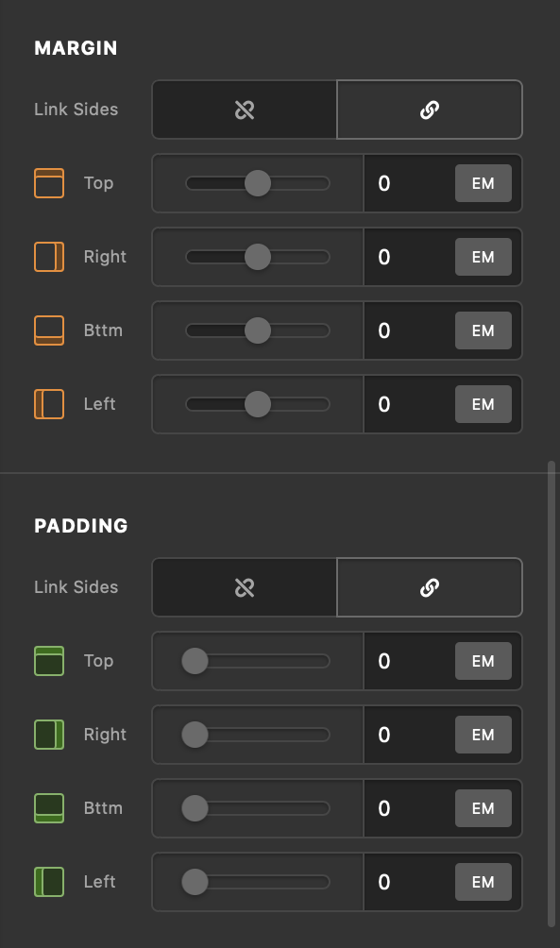
Task: Select the green Right padding side icon
Action: point(48,735)
